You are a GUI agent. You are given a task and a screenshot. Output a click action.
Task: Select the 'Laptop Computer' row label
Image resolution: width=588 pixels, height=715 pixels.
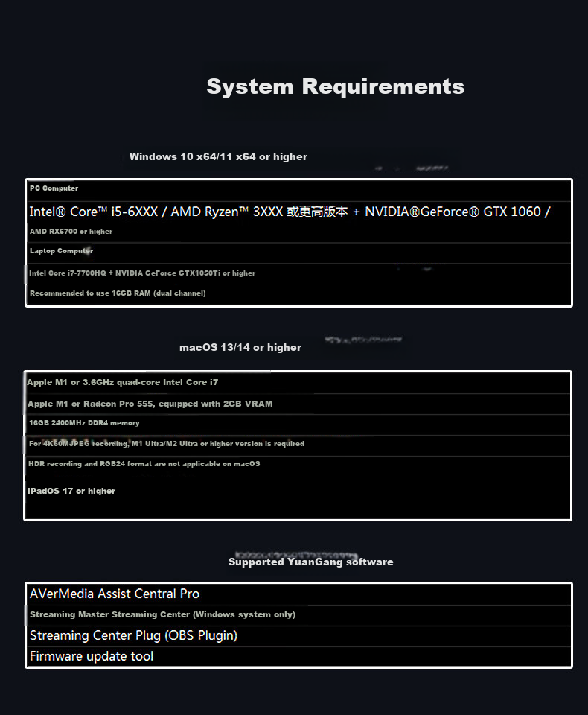pos(61,251)
